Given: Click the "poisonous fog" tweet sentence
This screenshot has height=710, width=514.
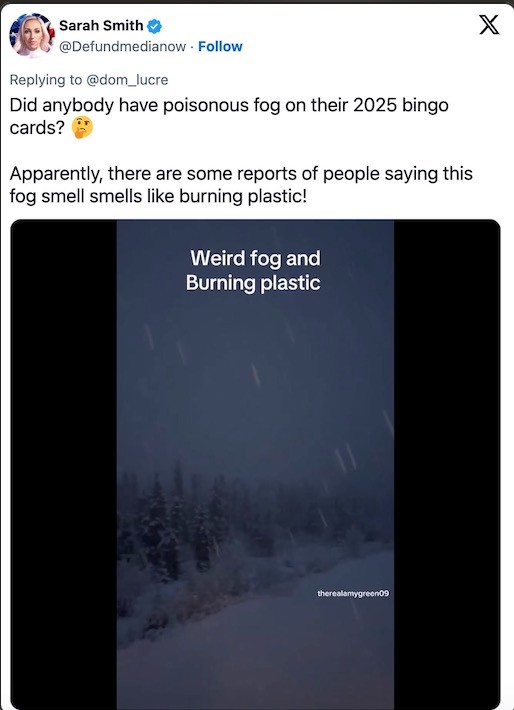Looking at the screenshot, I should 229,116.
